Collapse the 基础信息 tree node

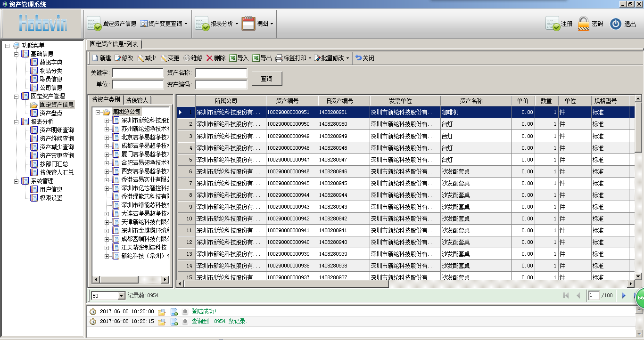[x=17, y=54]
